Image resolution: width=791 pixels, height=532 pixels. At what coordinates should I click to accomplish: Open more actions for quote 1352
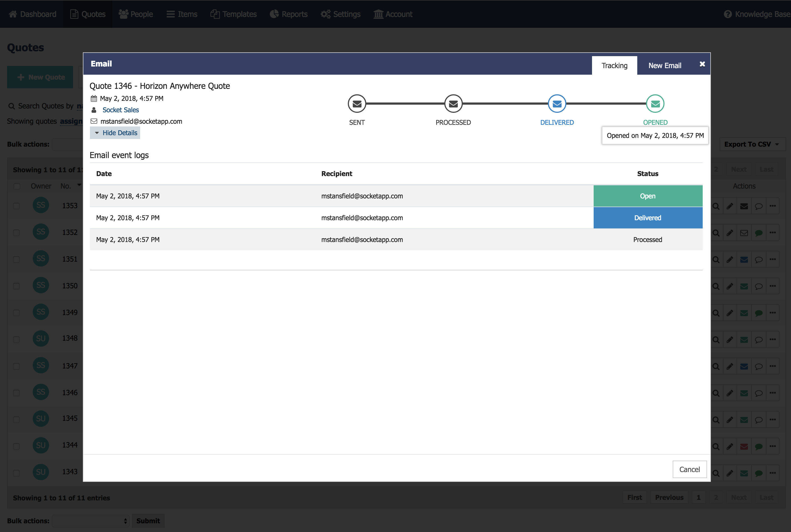click(773, 233)
